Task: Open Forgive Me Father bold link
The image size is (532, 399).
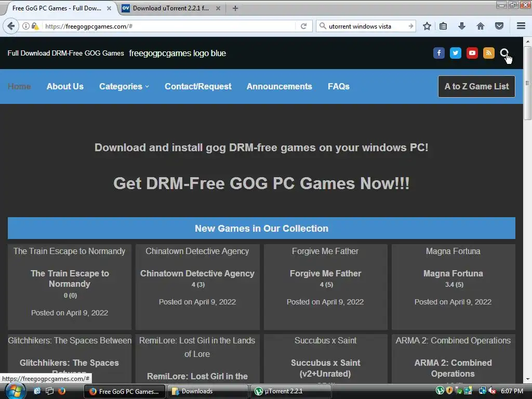Action: pos(325,273)
